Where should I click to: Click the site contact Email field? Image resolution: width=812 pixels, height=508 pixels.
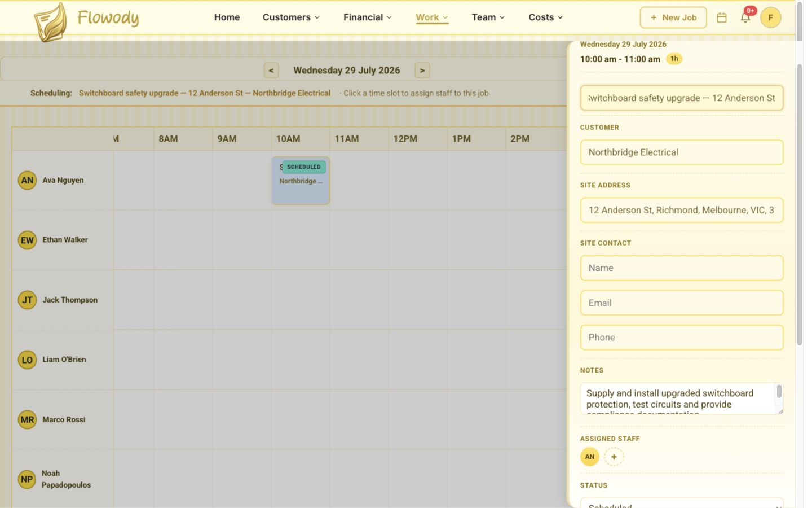pos(682,303)
